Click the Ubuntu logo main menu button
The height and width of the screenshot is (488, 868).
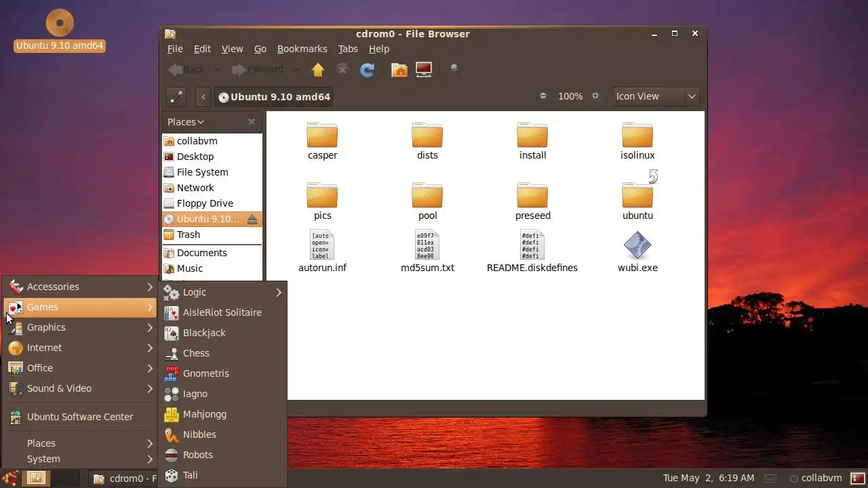[x=10, y=479]
